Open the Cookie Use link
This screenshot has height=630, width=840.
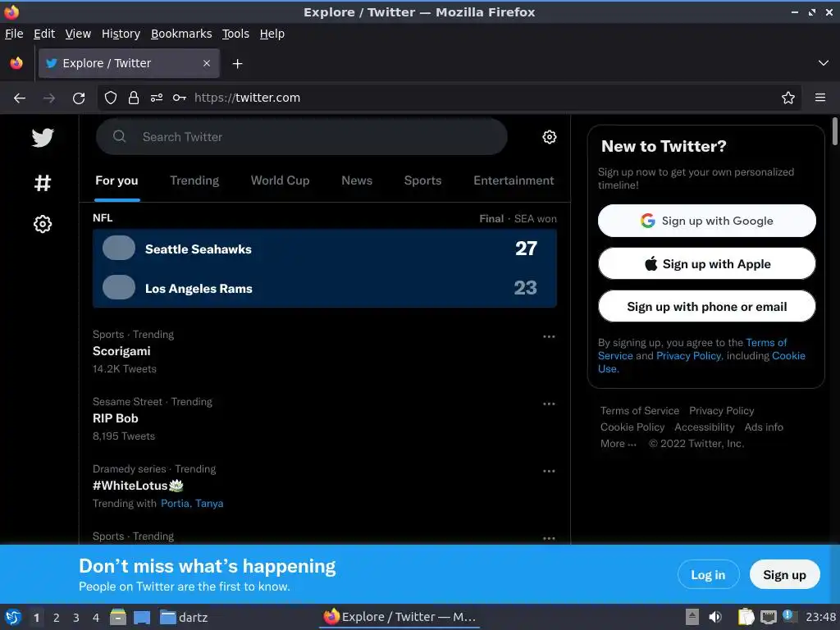pos(788,356)
